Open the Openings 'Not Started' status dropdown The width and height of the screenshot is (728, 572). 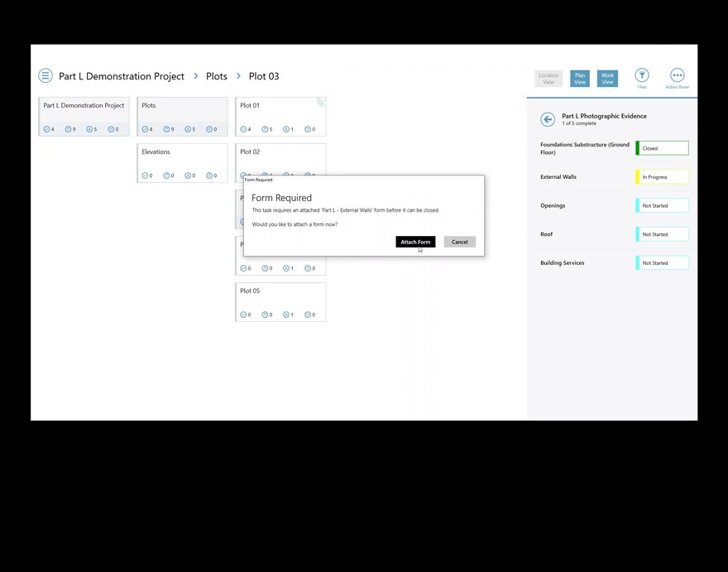click(x=662, y=205)
